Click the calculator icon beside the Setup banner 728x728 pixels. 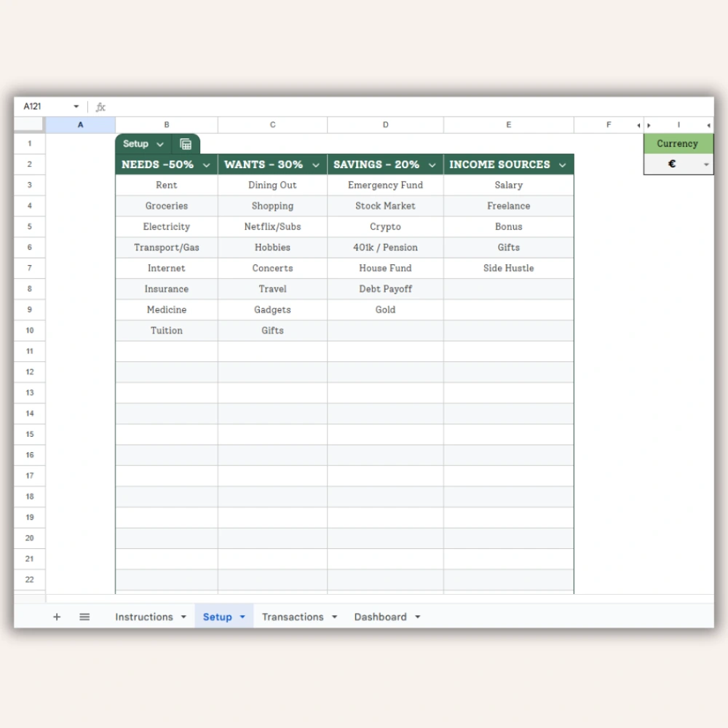coord(186,143)
